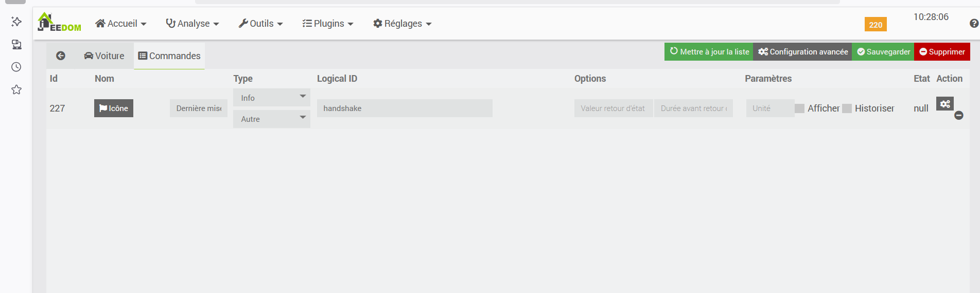
Task: Open the Plugins menu
Action: [x=328, y=24]
